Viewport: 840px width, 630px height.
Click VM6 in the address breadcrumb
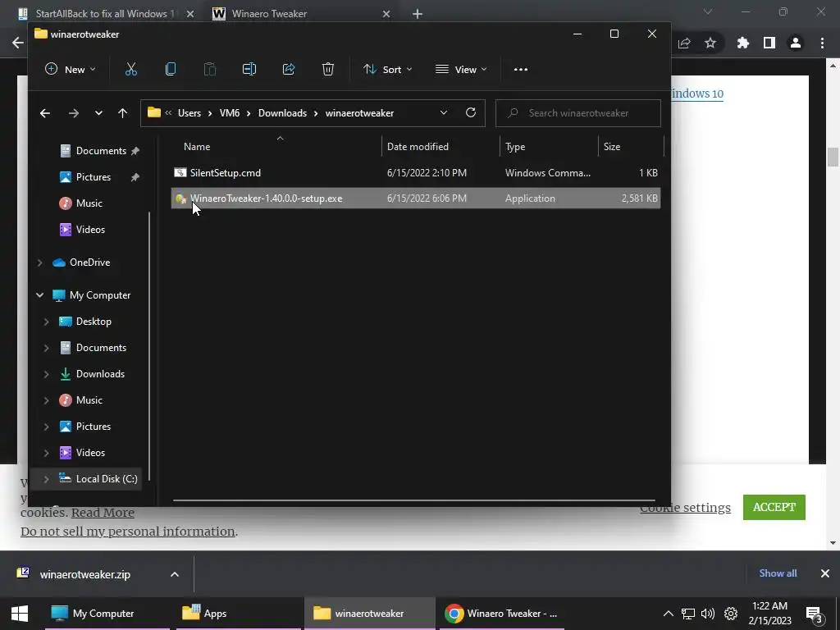pyautogui.click(x=230, y=113)
